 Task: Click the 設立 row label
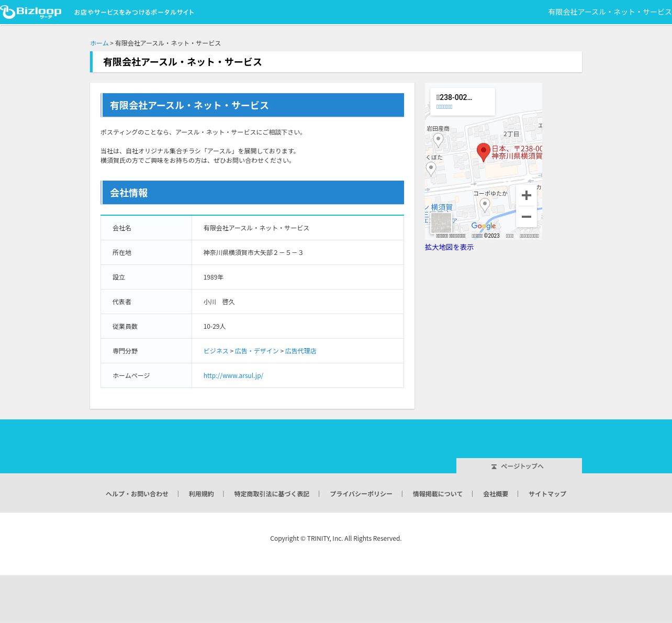pyautogui.click(x=119, y=277)
